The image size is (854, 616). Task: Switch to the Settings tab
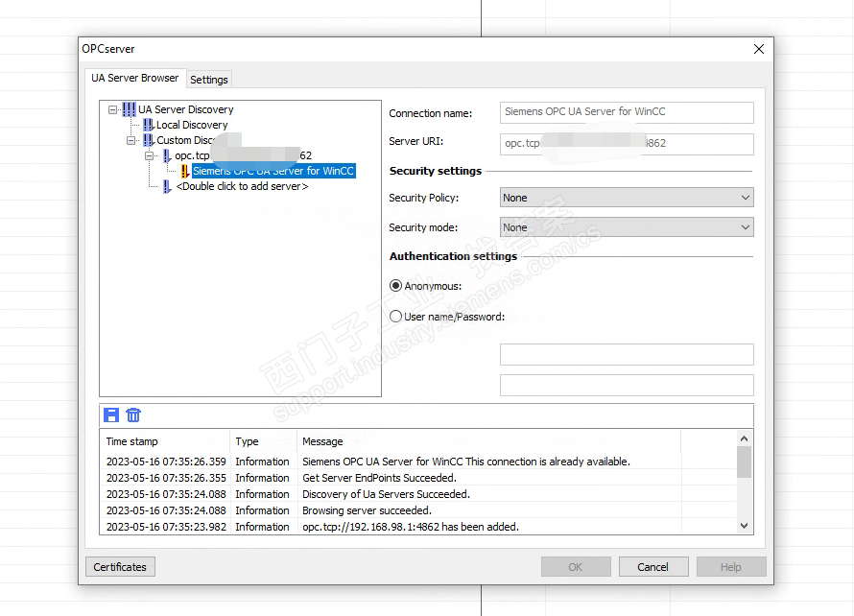click(208, 80)
